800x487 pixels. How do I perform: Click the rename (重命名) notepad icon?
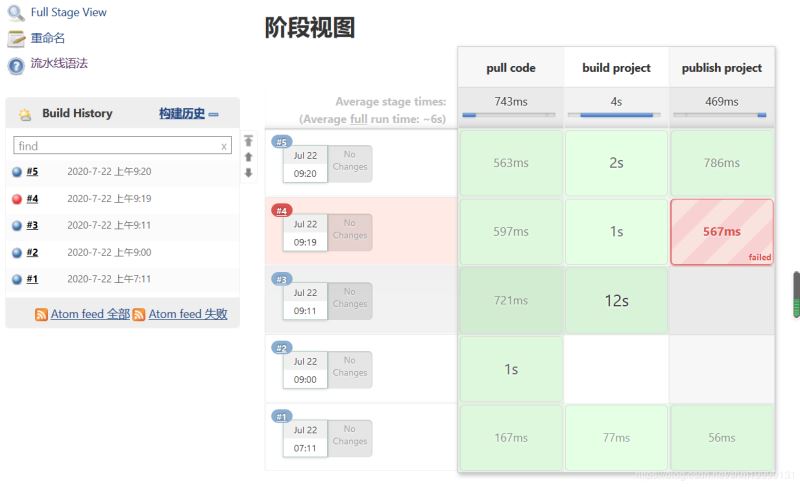tap(16, 39)
